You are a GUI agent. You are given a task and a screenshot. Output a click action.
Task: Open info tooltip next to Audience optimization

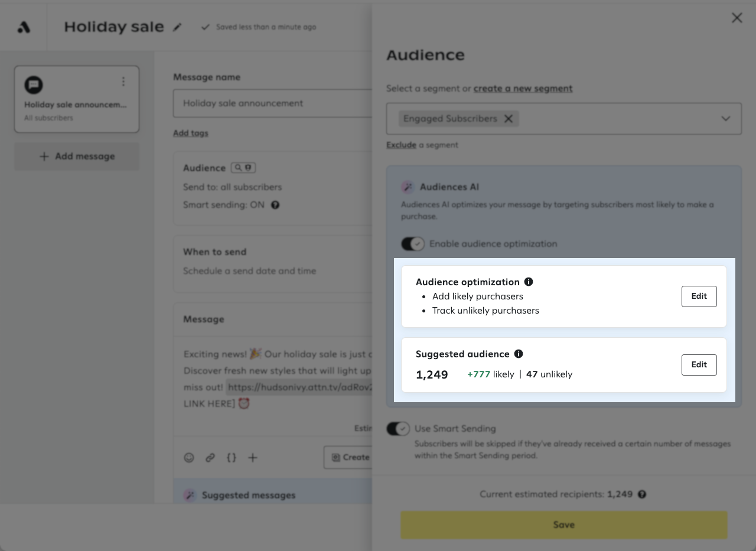(529, 282)
